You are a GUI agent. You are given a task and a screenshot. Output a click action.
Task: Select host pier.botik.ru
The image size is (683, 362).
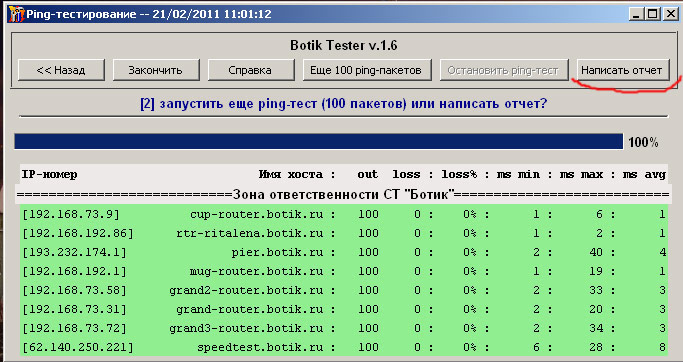[x=277, y=252]
